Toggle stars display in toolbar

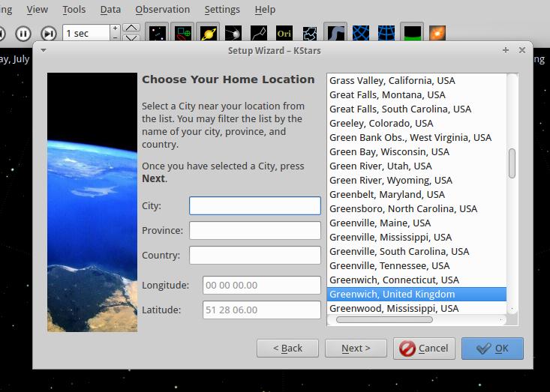point(157,33)
